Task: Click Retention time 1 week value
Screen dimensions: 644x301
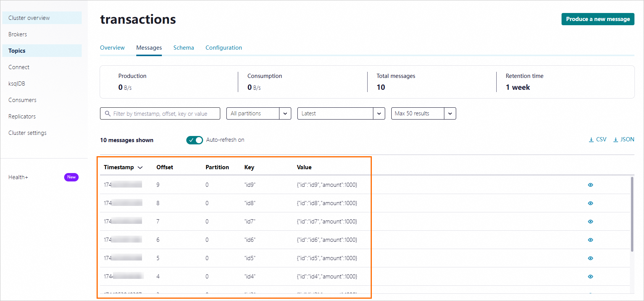Action: point(518,87)
